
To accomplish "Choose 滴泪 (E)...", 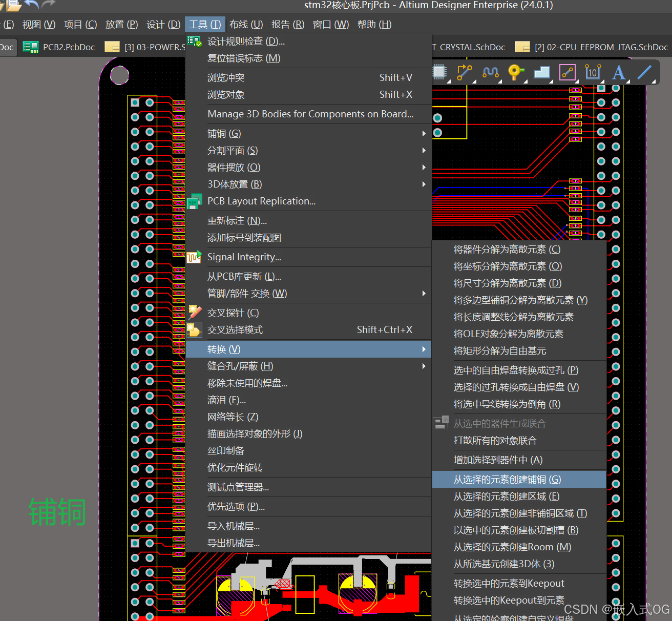I will pos(308,400).
